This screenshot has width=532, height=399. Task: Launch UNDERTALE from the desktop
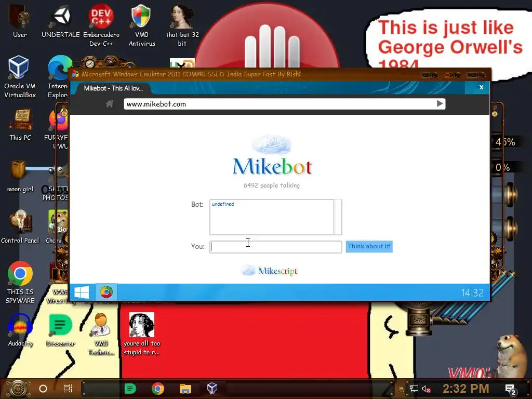point(61,20)
